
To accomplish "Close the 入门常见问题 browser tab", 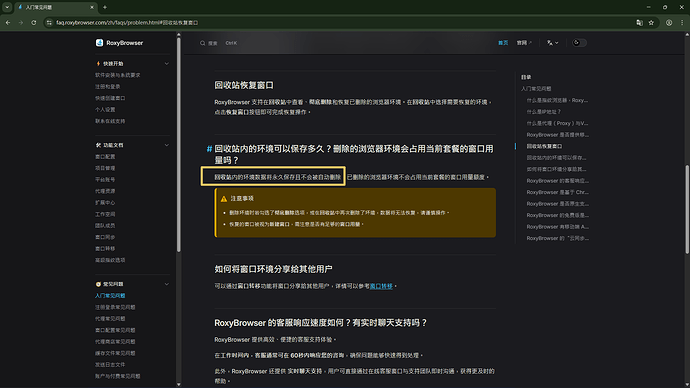I will click(x=92, y=7).
